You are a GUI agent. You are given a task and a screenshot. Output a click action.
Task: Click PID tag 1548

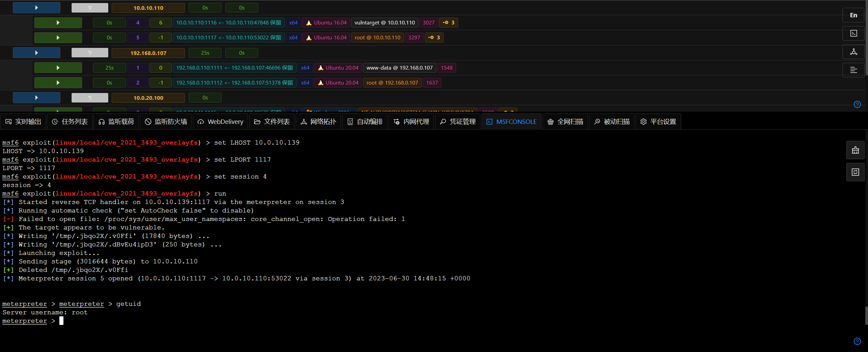[x=447, y=68]
